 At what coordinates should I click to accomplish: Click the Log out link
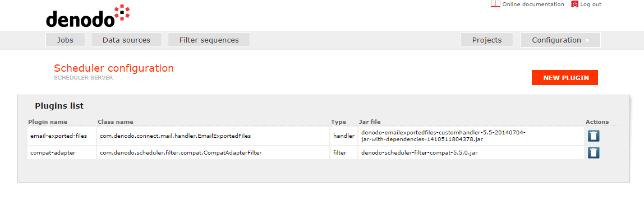click(591, 4)
